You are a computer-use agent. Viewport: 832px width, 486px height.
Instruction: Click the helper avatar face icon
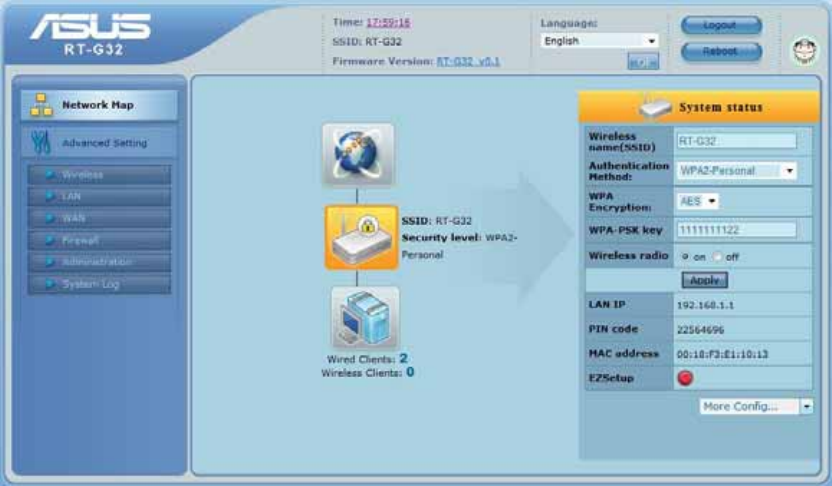804,51
